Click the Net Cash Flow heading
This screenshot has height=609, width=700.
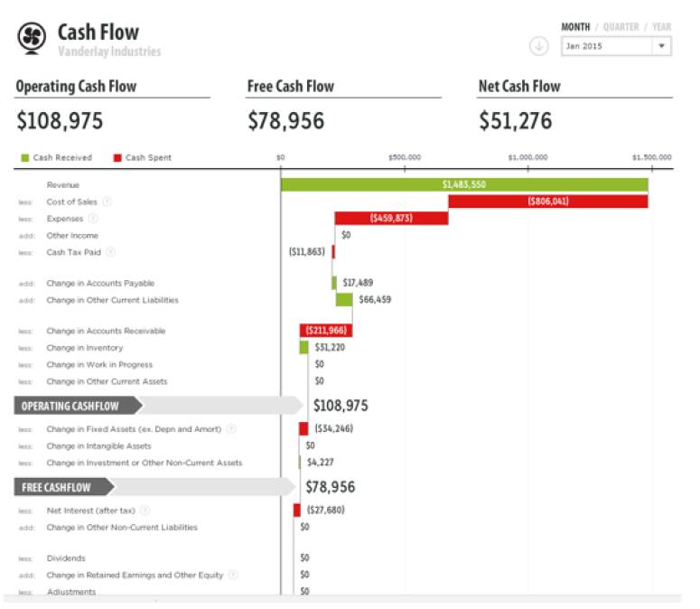[x=519, y=86]
